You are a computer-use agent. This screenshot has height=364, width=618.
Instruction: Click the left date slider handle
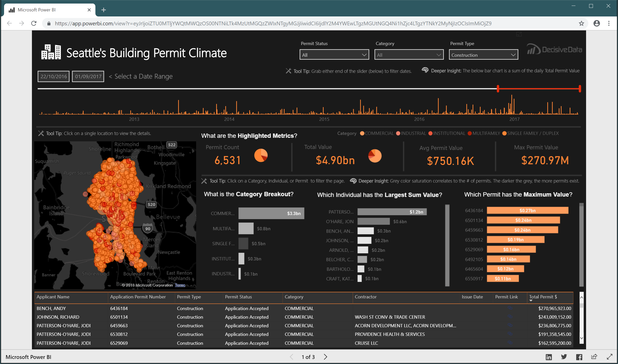tap(498, 89)
